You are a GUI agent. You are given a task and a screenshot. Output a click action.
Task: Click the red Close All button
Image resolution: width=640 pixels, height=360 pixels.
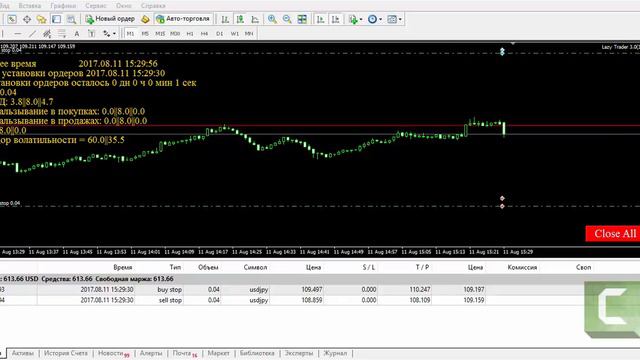click(x=613, y=233)
